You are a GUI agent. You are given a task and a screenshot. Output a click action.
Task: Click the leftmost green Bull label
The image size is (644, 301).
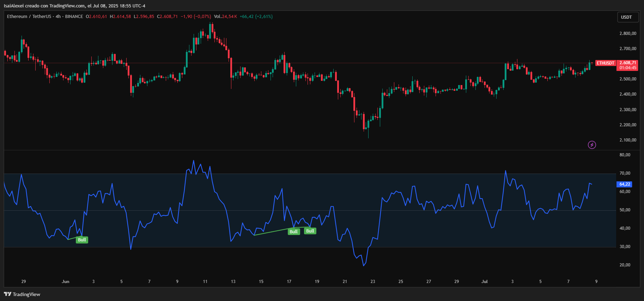(x=82, y=240)
